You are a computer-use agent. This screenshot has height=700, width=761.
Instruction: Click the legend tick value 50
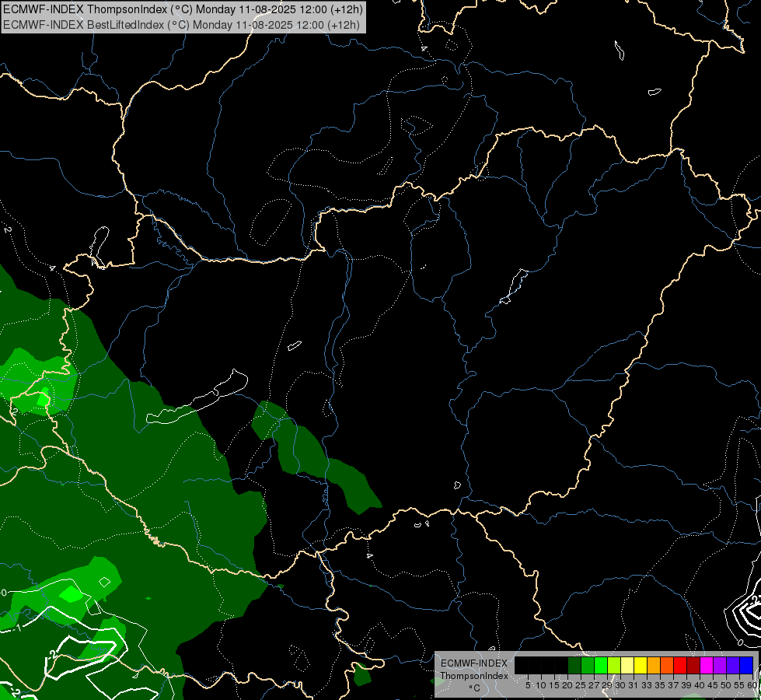pos(726,685)
